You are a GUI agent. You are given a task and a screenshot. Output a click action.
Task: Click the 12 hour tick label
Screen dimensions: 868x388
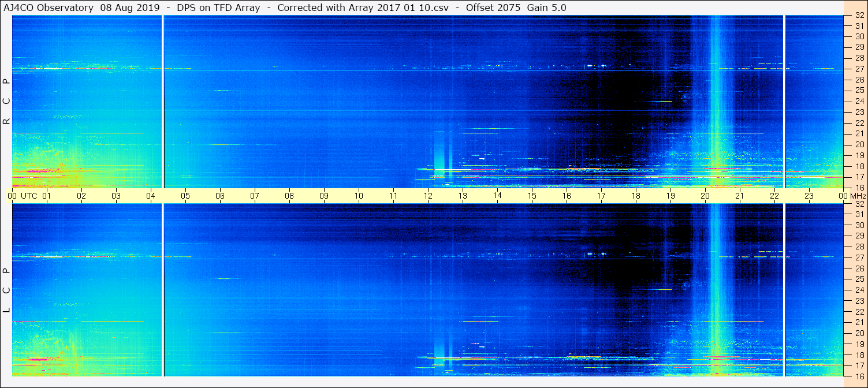(428, 196)
